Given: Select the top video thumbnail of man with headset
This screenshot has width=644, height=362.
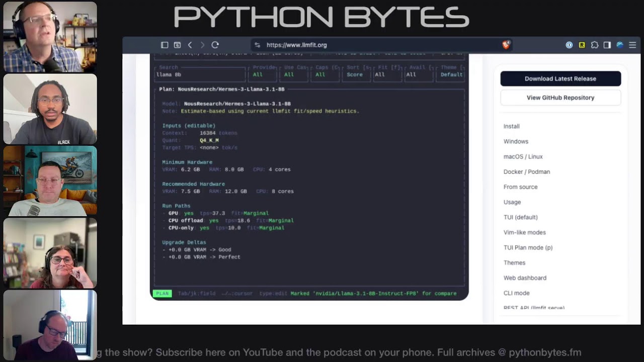Looking at the screenshot, I should pyautogui.click(x=50, y=37).
